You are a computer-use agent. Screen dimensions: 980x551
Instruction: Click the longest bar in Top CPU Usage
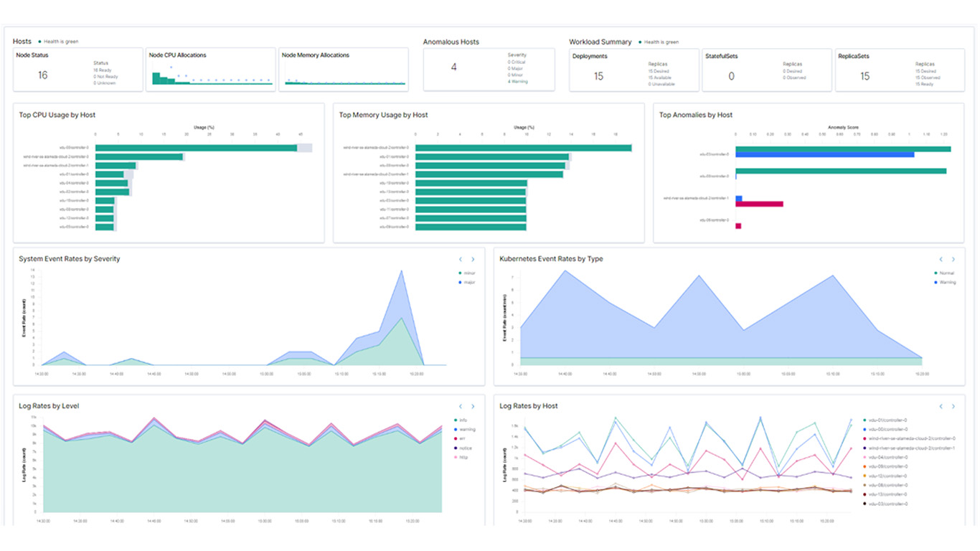[196, 148]
